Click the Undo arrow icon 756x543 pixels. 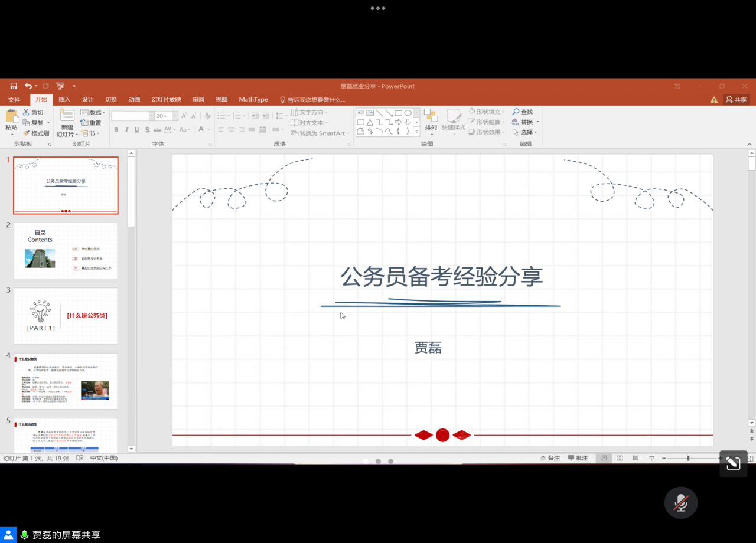(x=28, y=86)
